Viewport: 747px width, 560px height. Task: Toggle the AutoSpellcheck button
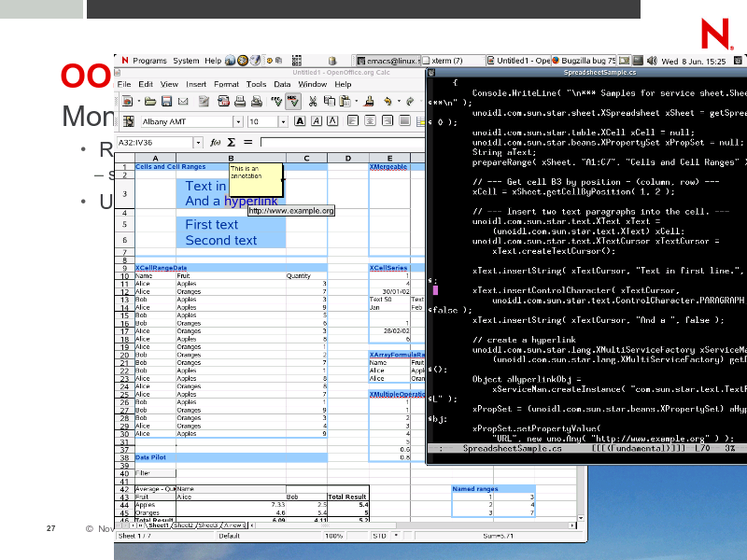(x=292, y=101)
